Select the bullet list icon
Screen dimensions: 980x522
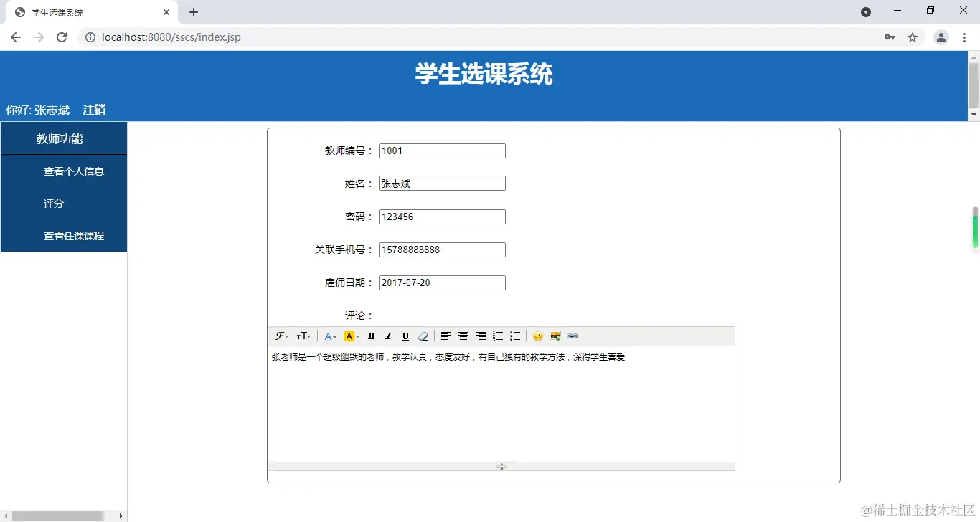coord(514,336)
